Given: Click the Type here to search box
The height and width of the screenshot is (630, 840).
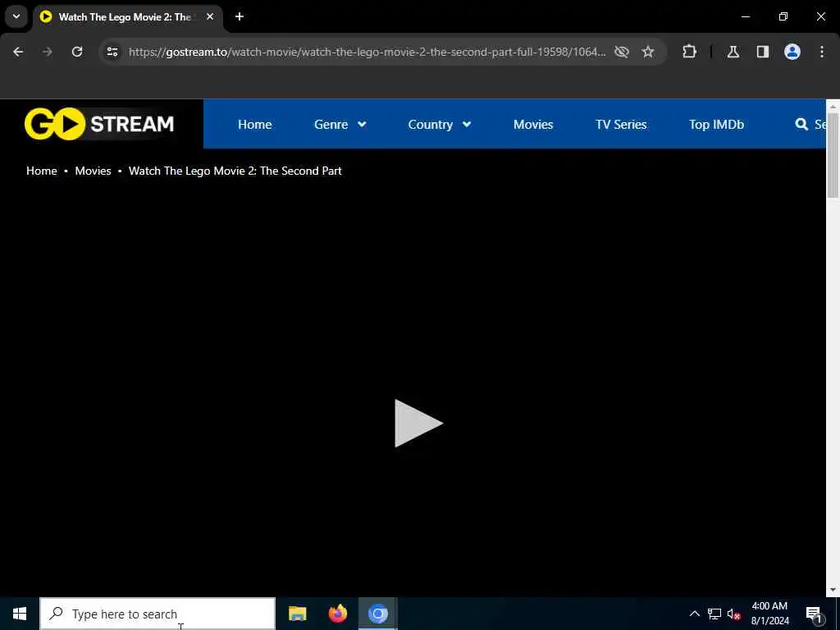Looking at the screenshot, I should [157, 614].
